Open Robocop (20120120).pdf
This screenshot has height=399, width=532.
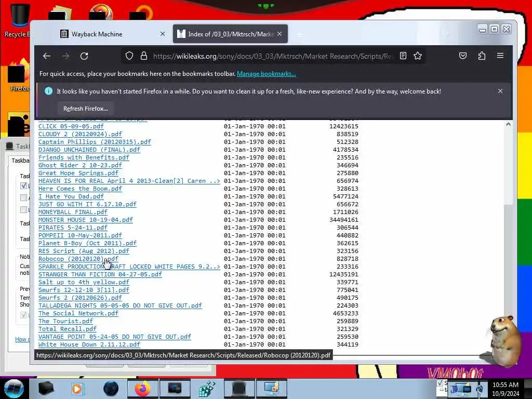pyautogui.click(x=78, y=259)
